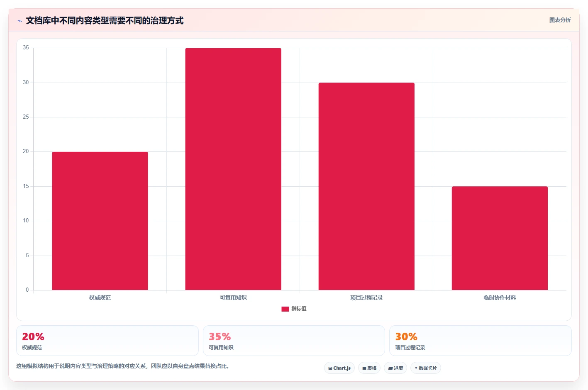The width and height of the screenshot is (588, 390).
Task: Click the y-axis value 30
Action: point(26,83)
